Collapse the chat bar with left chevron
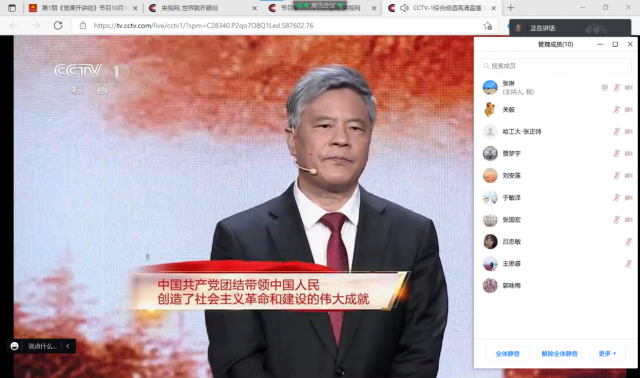Screen dimensions: 640x378 click(68, 346)
